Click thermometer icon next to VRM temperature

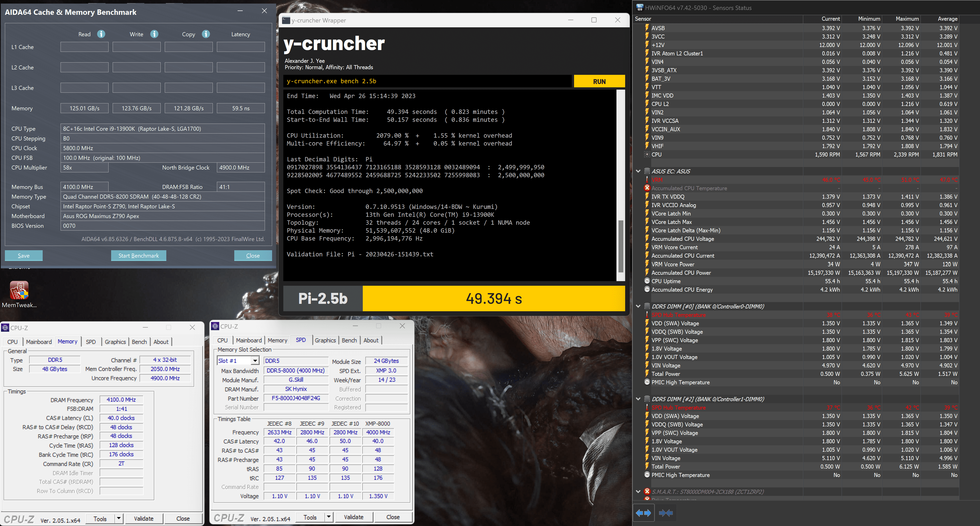[647, 180]
